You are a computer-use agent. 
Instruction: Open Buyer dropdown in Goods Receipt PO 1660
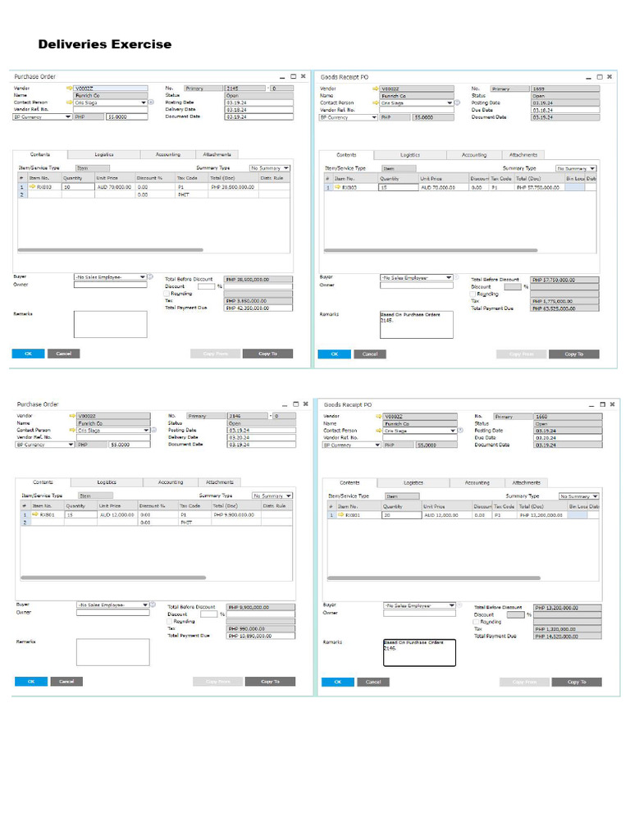[452, 605]
